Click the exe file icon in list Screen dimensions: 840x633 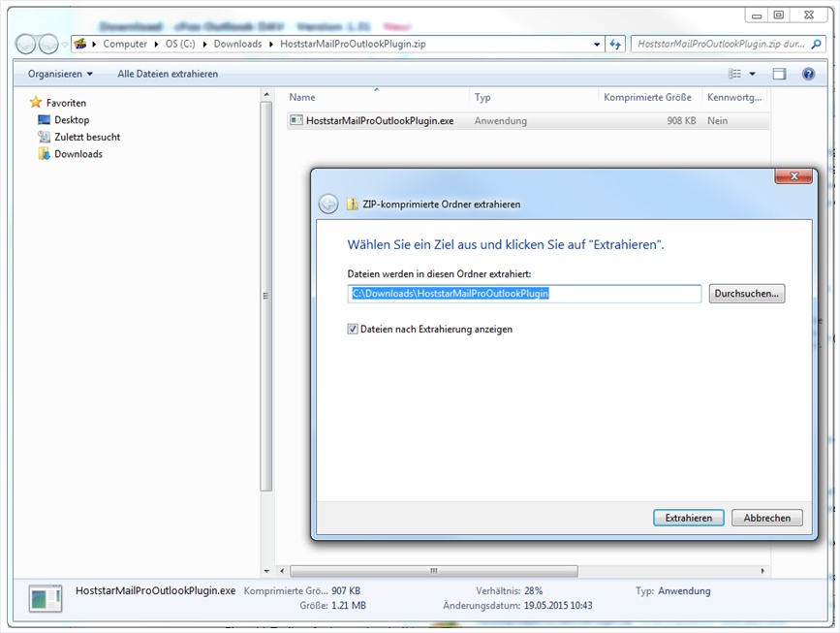(296, 120)
